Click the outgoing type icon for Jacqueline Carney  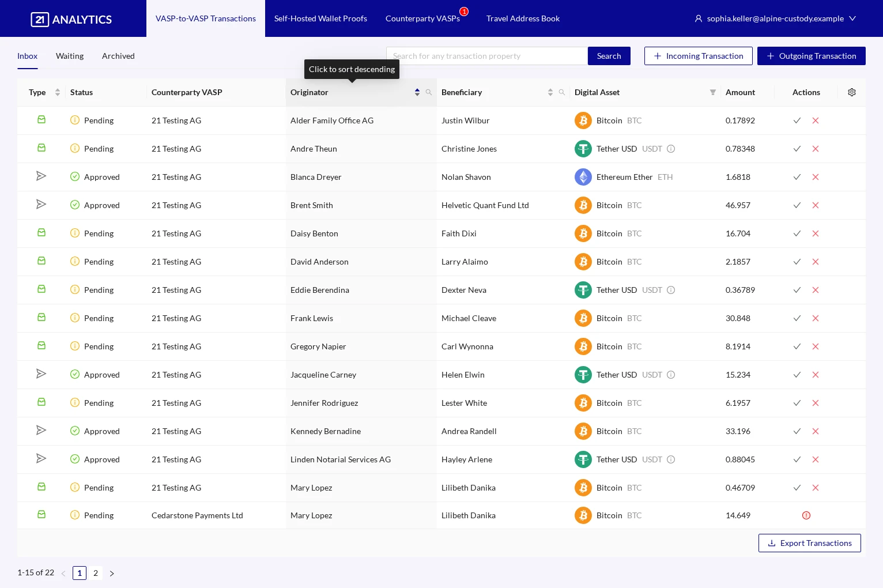tap(41, 374)
